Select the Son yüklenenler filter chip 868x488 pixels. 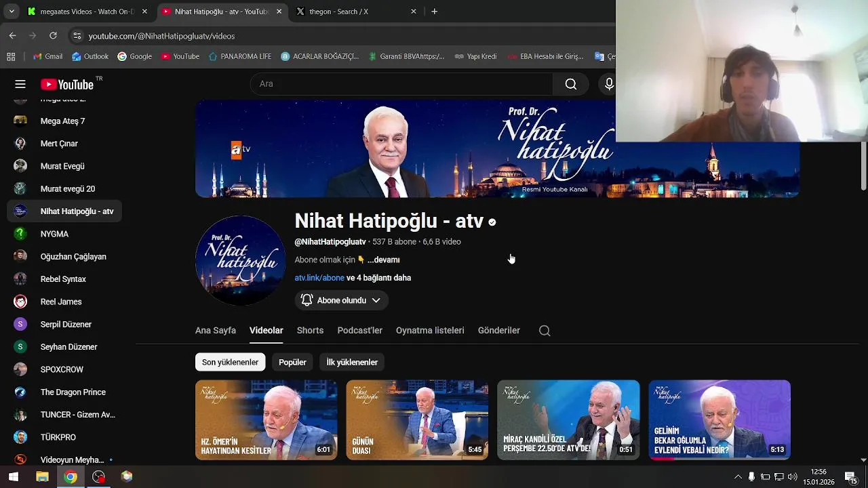(x=230, y=362)
